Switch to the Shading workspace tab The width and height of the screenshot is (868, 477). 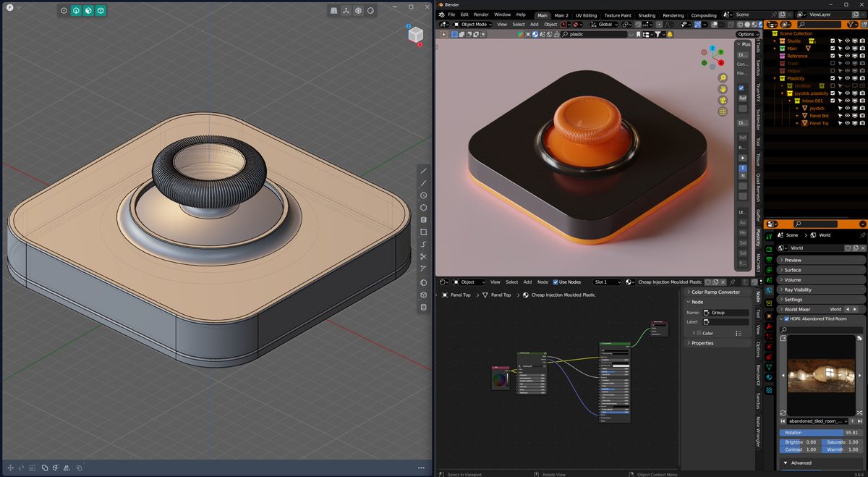(647, 15)
